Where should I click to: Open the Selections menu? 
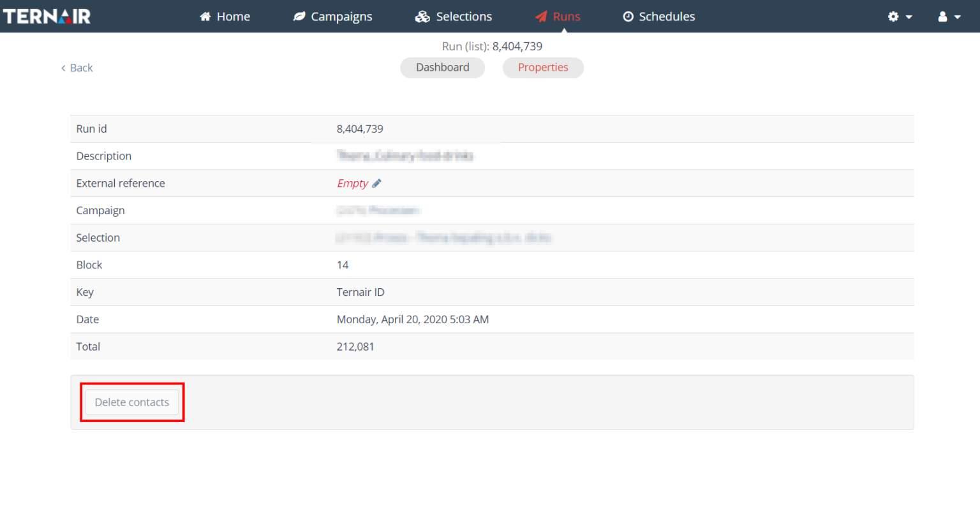click(454, 17)
